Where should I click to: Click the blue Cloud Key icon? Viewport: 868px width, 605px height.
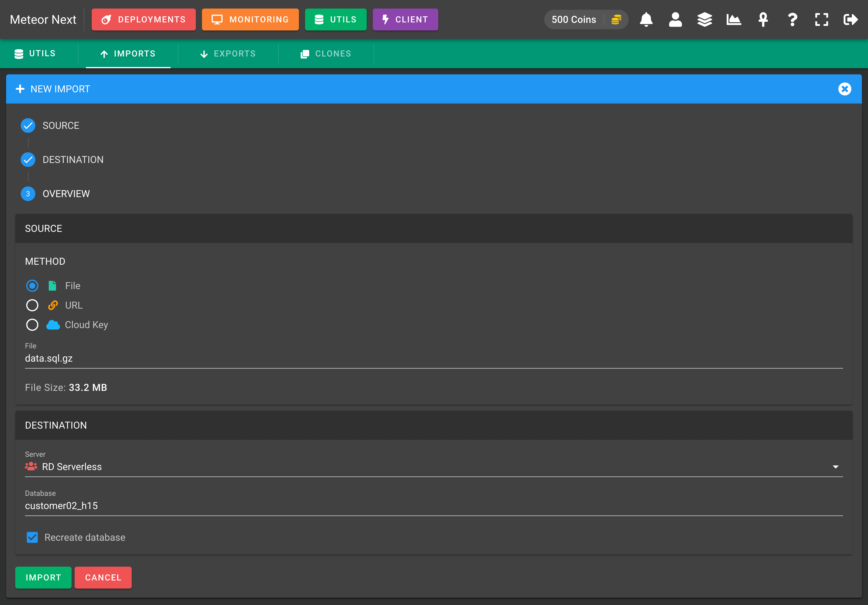point(53,325)
